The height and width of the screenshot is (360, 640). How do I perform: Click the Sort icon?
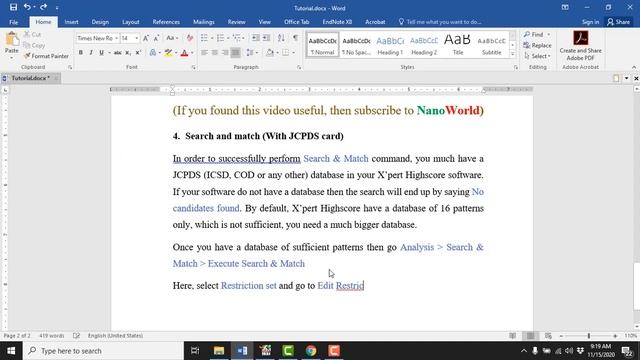[x=281, y=38]
